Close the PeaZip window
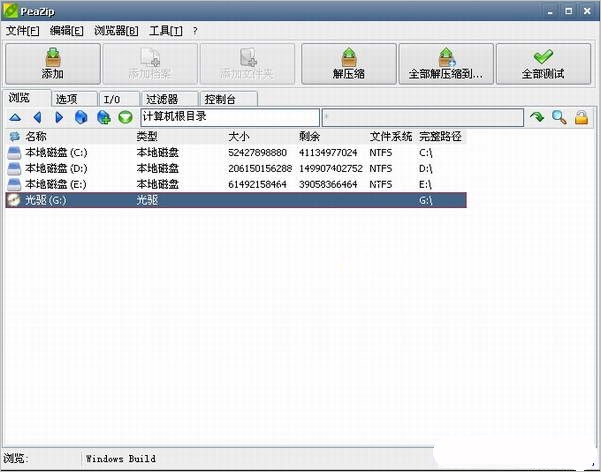The height and width of the screenshot is (472, 601). [x=587, y=11]
